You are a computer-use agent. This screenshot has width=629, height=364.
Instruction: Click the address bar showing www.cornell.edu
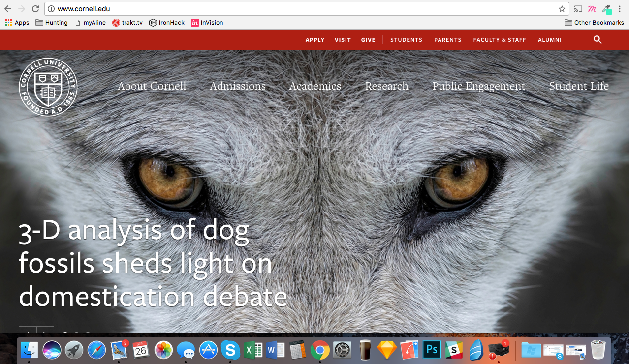point(308,9)
